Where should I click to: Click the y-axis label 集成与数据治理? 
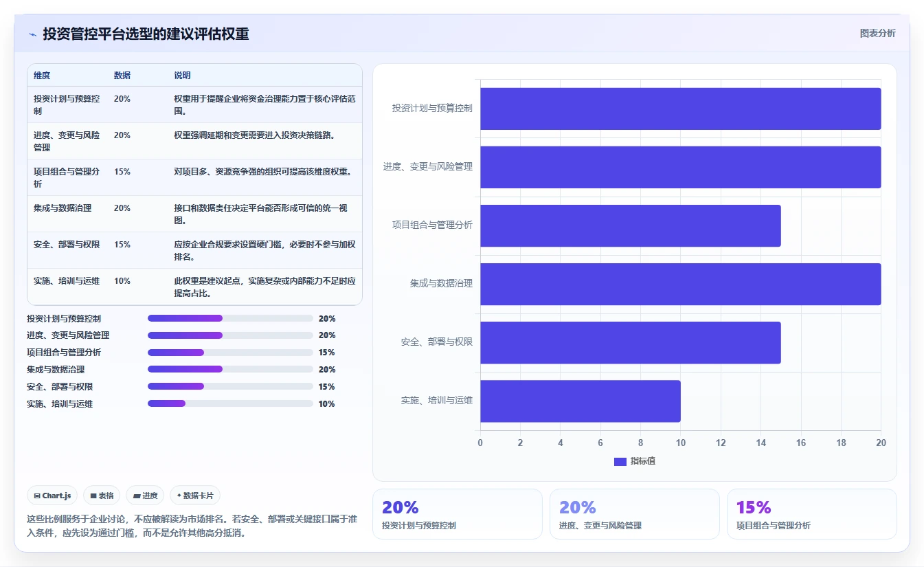point(441,283)
